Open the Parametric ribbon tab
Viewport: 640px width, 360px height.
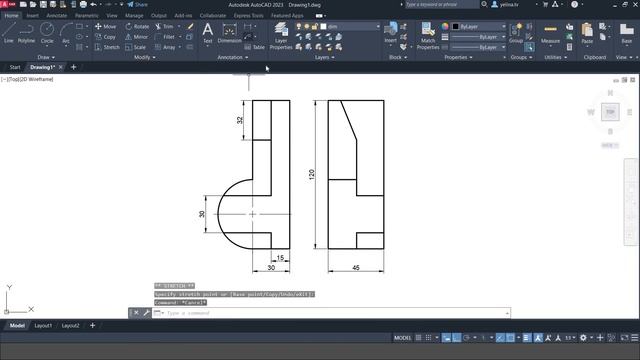[87, 16]
